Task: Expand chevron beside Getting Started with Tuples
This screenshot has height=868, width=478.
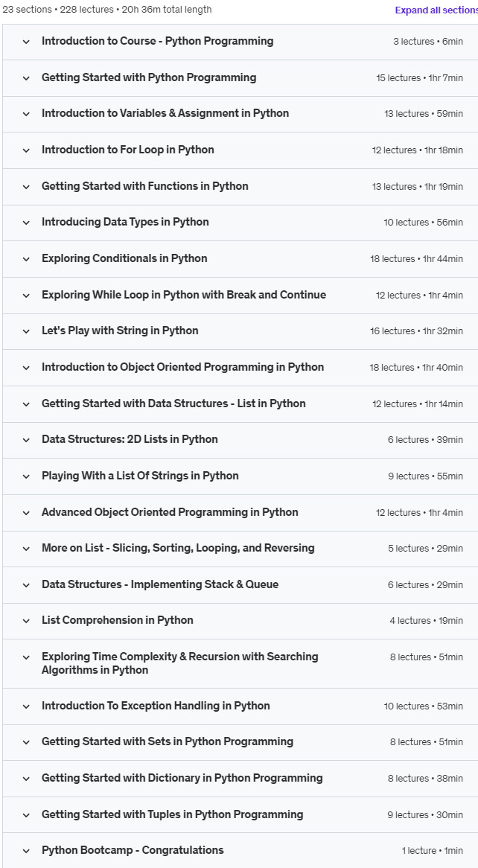Action: 26,815
